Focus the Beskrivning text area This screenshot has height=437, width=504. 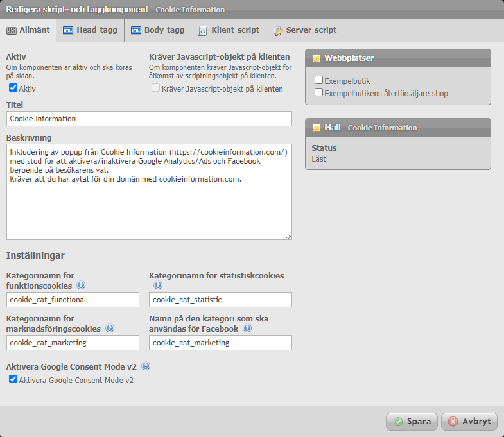(x=149, y=192)
